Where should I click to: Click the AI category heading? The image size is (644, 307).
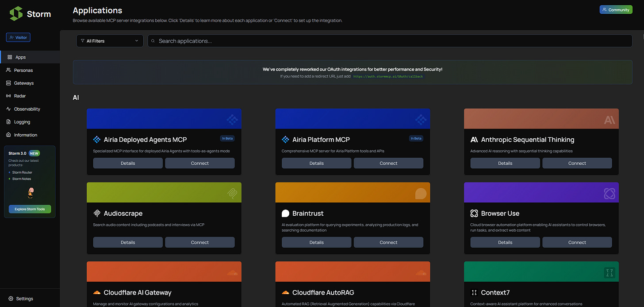coord(76,97)
